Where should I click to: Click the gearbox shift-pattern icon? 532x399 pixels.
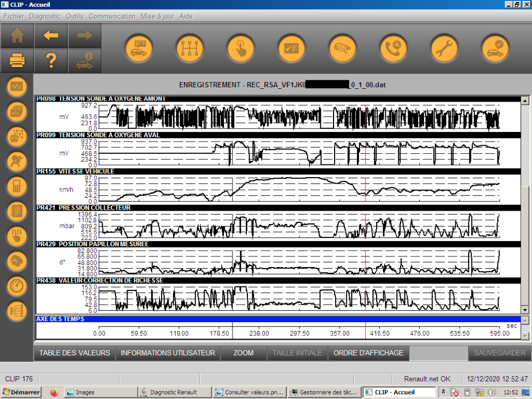click(x=190, y=49)
